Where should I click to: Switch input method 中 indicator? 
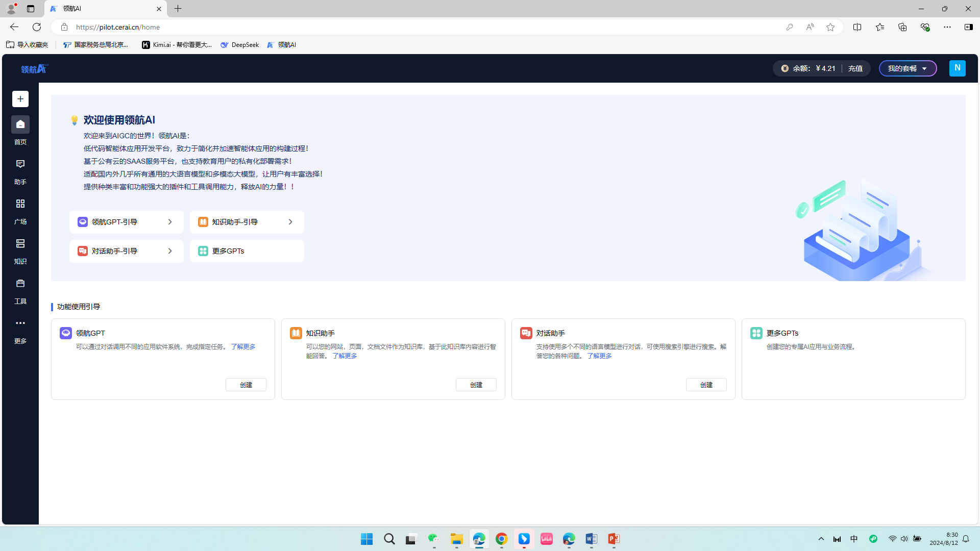[x=854, y=539]
